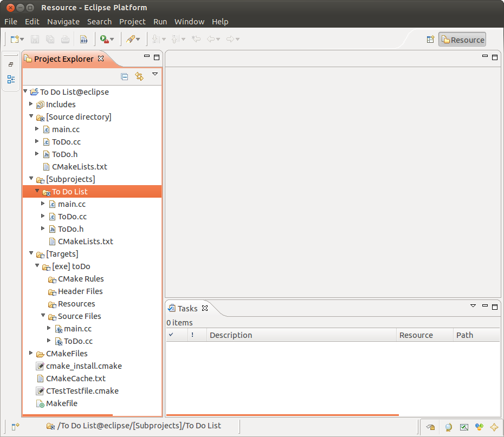This screenshot has width=504, height=437.
Task: Open the Search icon dropdown arrow
Action: (x=138, y=39)
